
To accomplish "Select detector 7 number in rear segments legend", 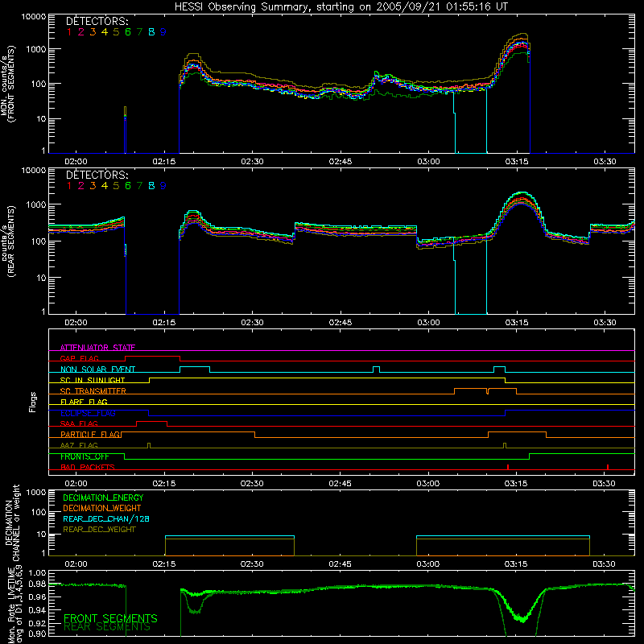I will coord(139,186).
